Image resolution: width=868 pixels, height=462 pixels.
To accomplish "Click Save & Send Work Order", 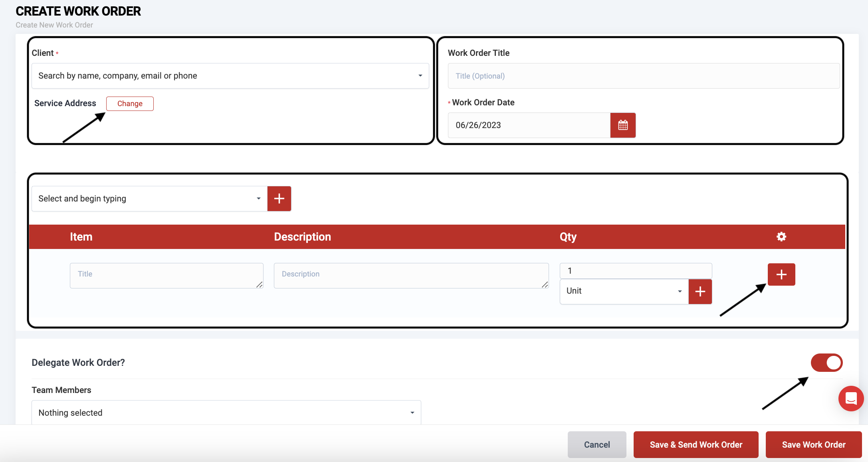I will 696,444.
